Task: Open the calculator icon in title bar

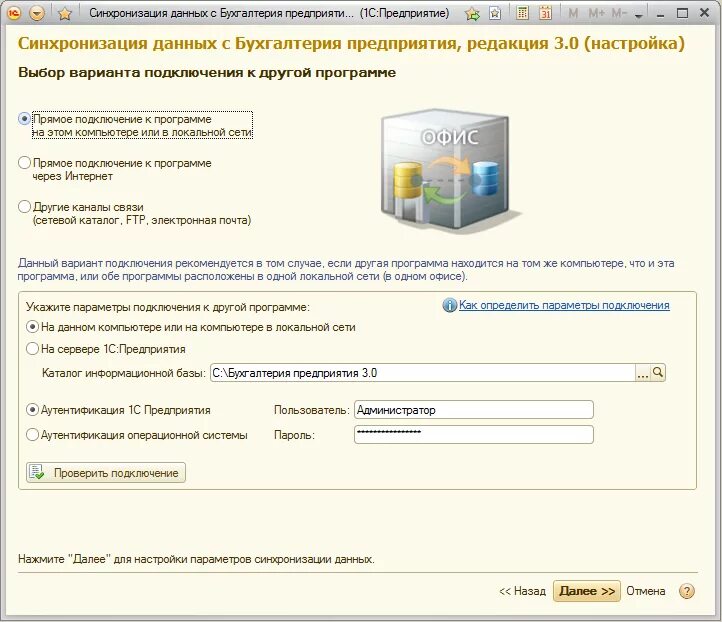Action: 522,13
